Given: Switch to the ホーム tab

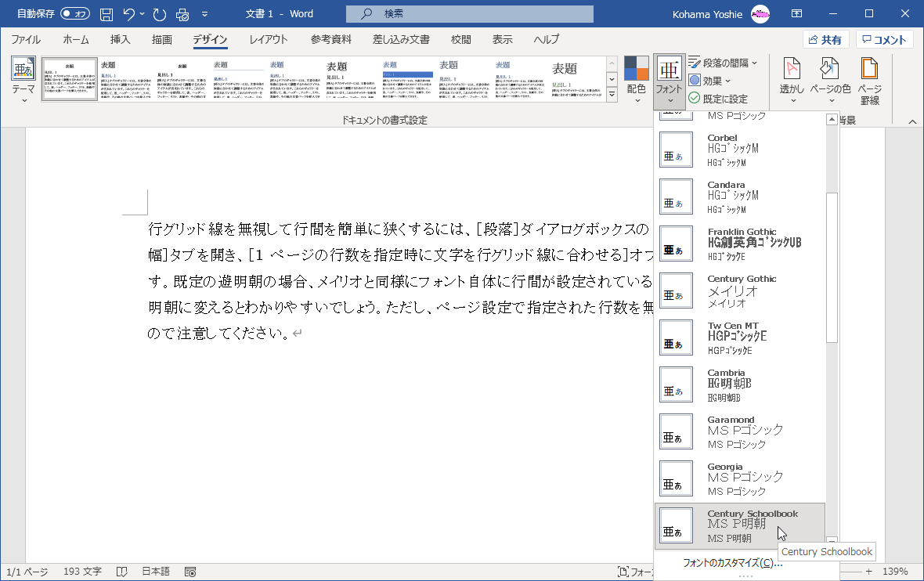Looking at the screenshot, I should [x=75, y=39].
